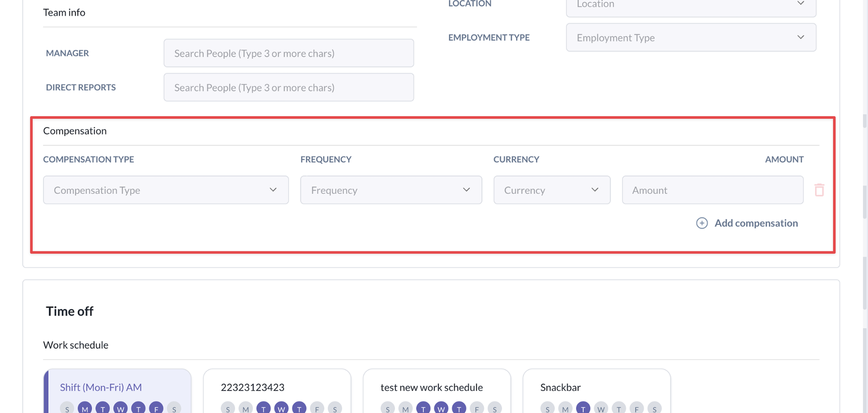Click the chevron arrow in Currency field

(595, 190)
